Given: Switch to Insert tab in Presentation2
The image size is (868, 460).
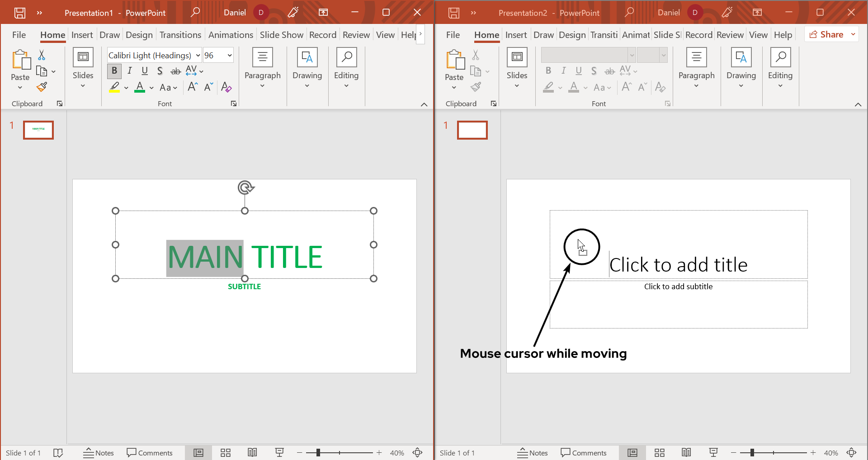Looking at the screenshot, I should [516, 35].
